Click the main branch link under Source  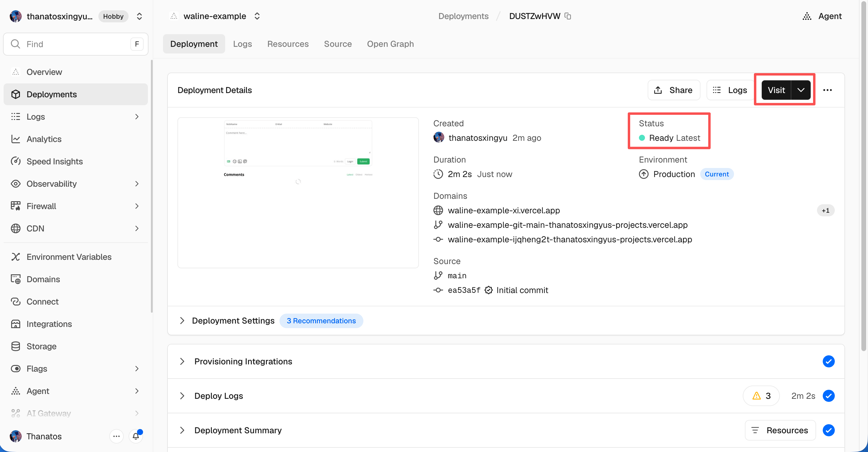pyautogui.click(x=457, y=276)
